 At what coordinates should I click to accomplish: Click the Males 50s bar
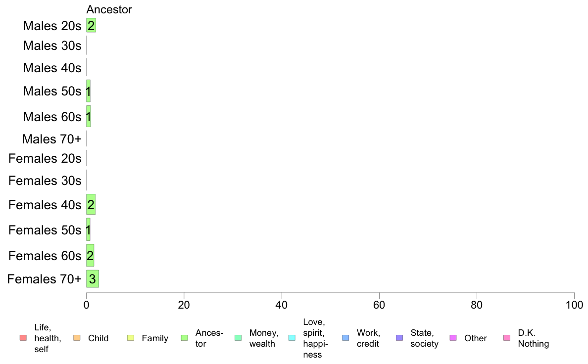[x=88, y=91]
